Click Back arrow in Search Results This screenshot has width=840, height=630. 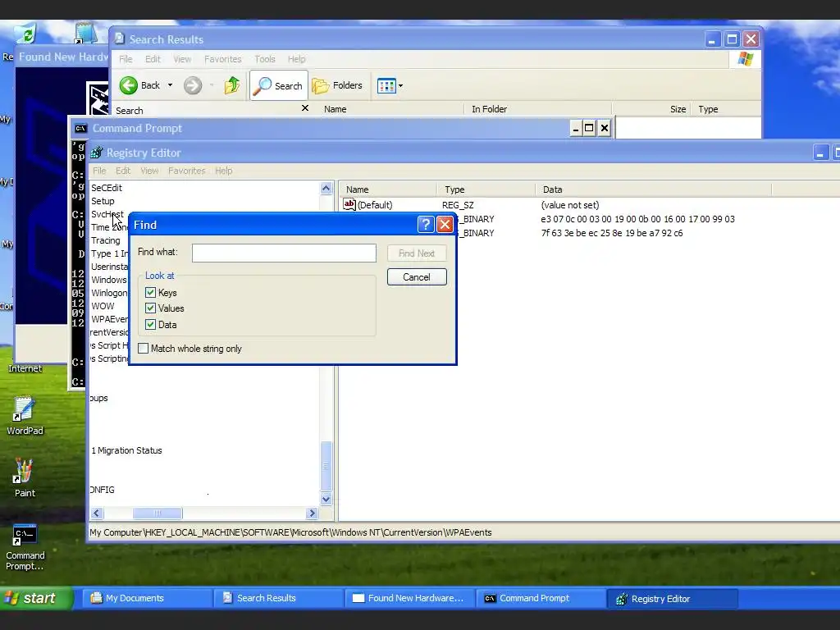tap(129, 85)
